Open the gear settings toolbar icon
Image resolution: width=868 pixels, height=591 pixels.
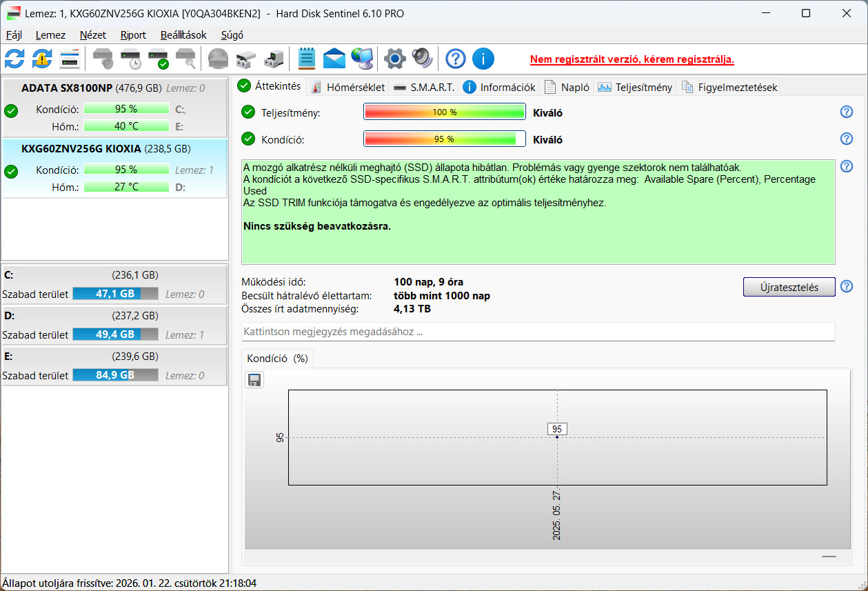click(x=394, y=59)
